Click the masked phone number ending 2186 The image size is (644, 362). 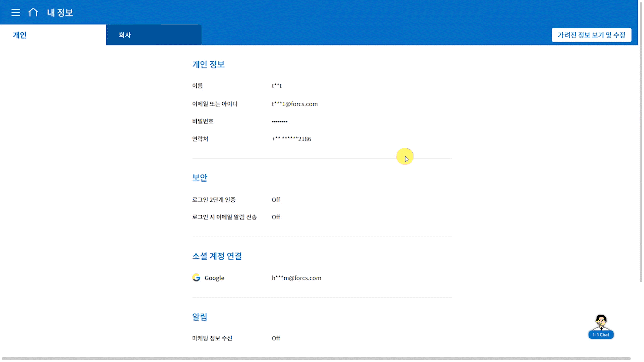[291, 139]
